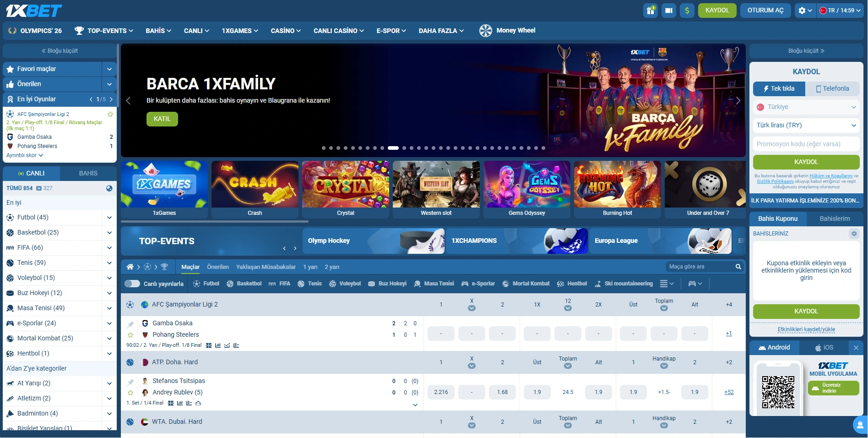This screenshot has height=438, width=868.
Task: Click the search magnifier in 'Maça göre ara'
Action: click(737, 266)
